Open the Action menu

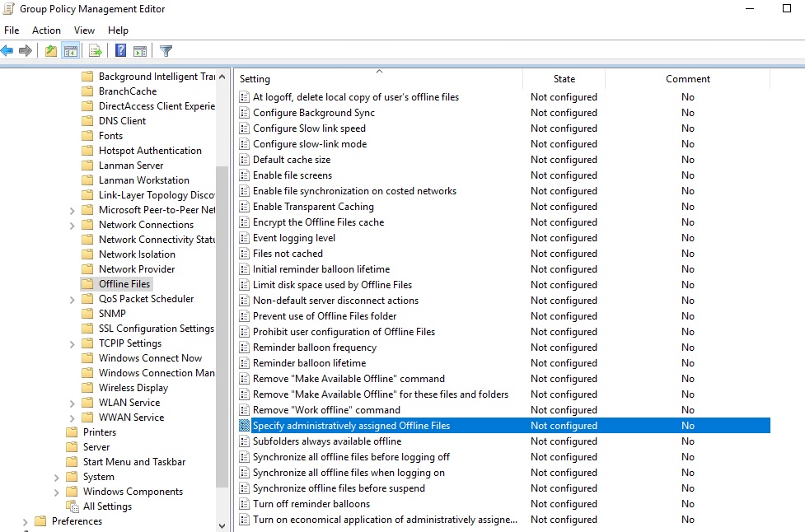[x=46, y=30]
